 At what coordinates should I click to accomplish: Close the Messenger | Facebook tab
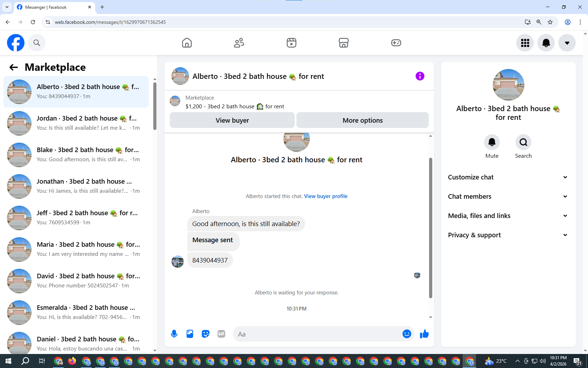tap(90, 7)
